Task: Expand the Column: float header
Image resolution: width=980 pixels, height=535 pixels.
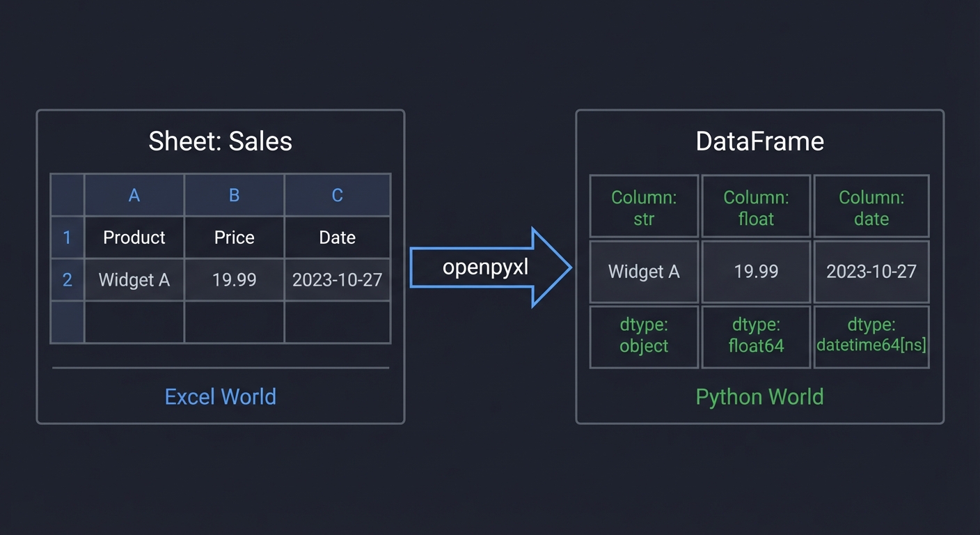Action: click(756, 206)
